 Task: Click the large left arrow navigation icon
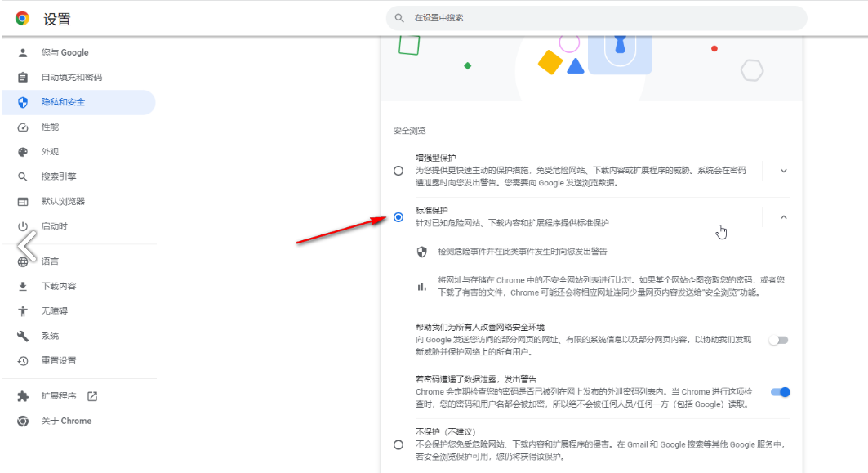27,245
